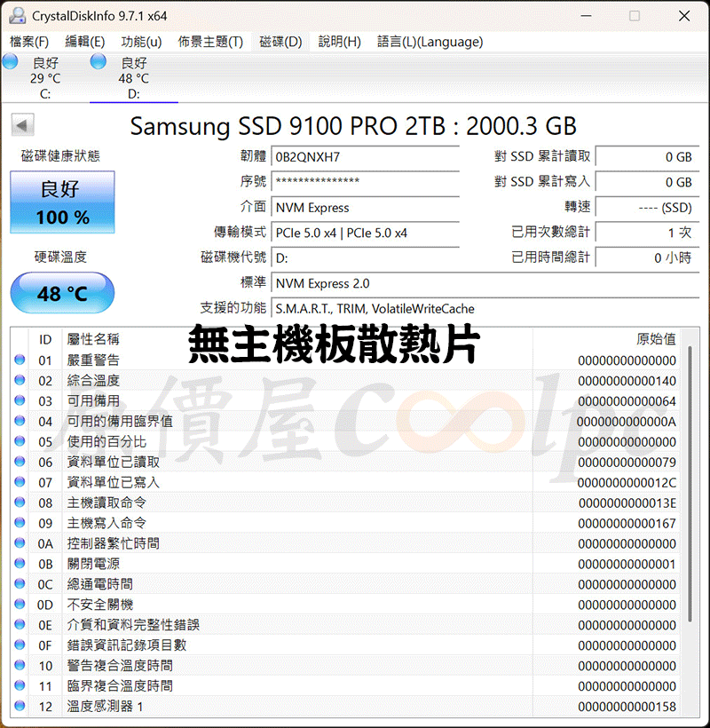The width and height of the screenshot is (710, 728).
Task: Click the masked serial number field
Action: point(365,181)
